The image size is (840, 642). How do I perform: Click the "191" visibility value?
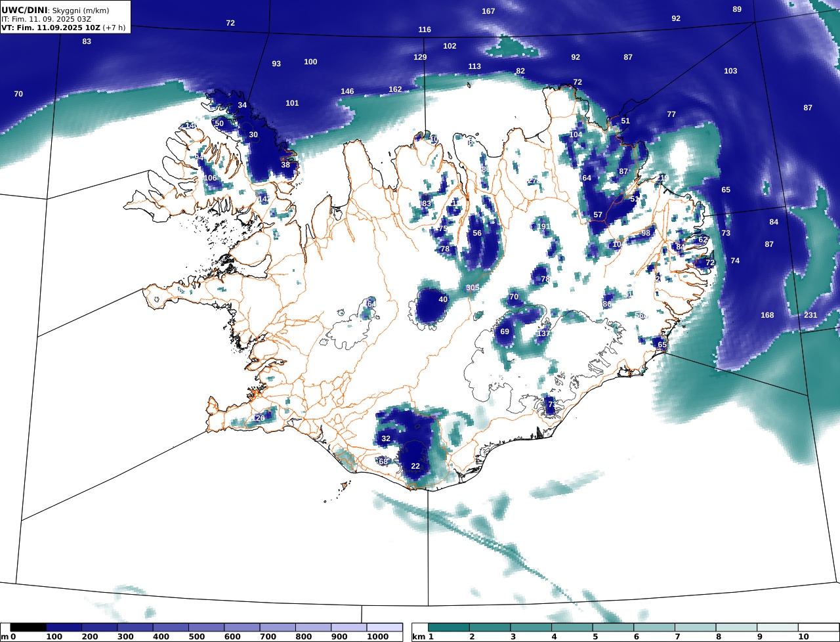pos(544,226)
